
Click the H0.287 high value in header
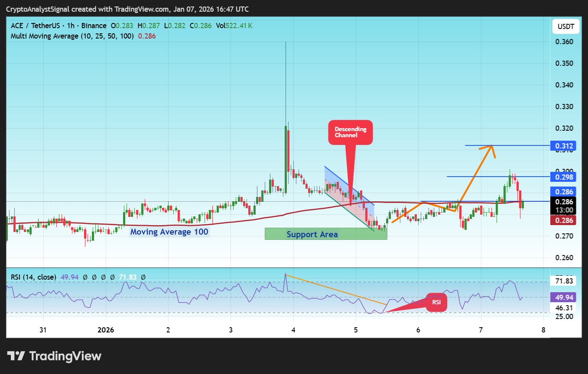149,26
